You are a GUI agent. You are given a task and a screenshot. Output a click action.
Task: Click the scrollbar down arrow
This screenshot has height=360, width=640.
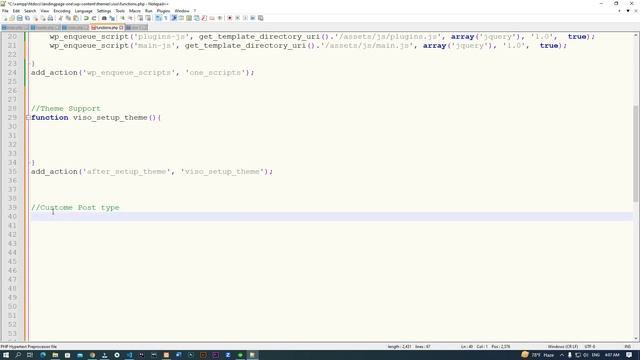click(x=636, y=338)
